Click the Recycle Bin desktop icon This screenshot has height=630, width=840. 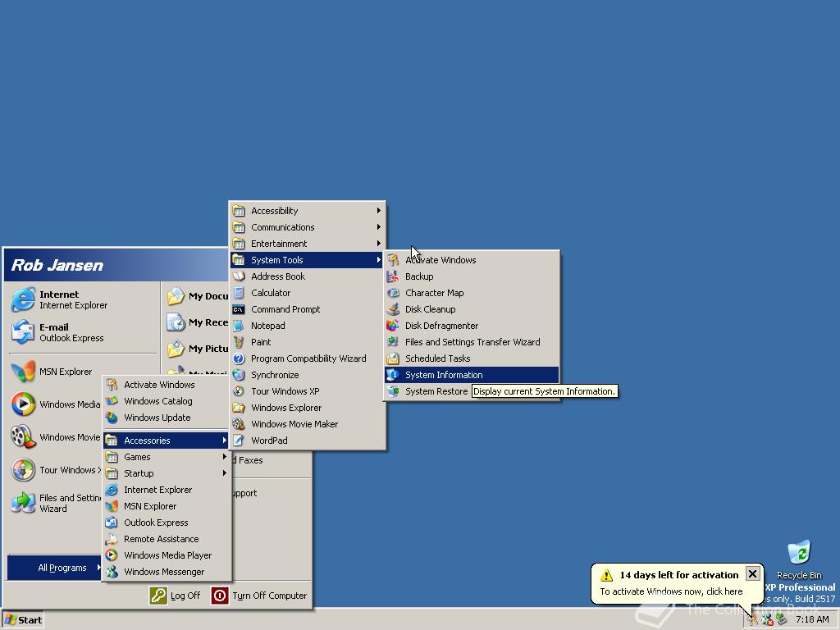pyautogui.click(x=798, y=553)
